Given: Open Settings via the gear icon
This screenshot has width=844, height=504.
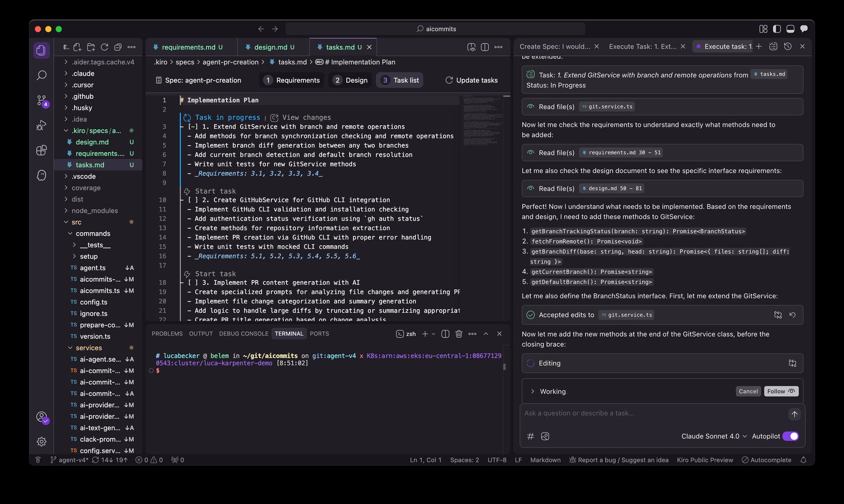Looking at the screenshot, I should pyautogui.click(x=41, y=441).
